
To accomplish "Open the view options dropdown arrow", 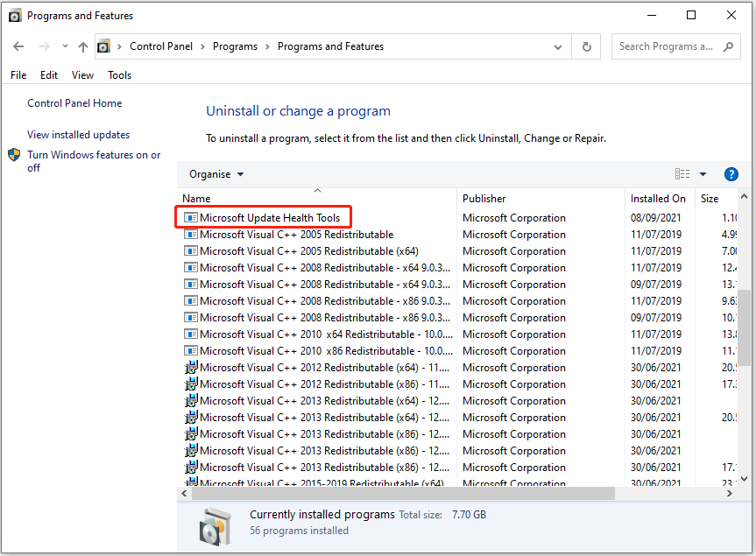I will tap(703, 174).
